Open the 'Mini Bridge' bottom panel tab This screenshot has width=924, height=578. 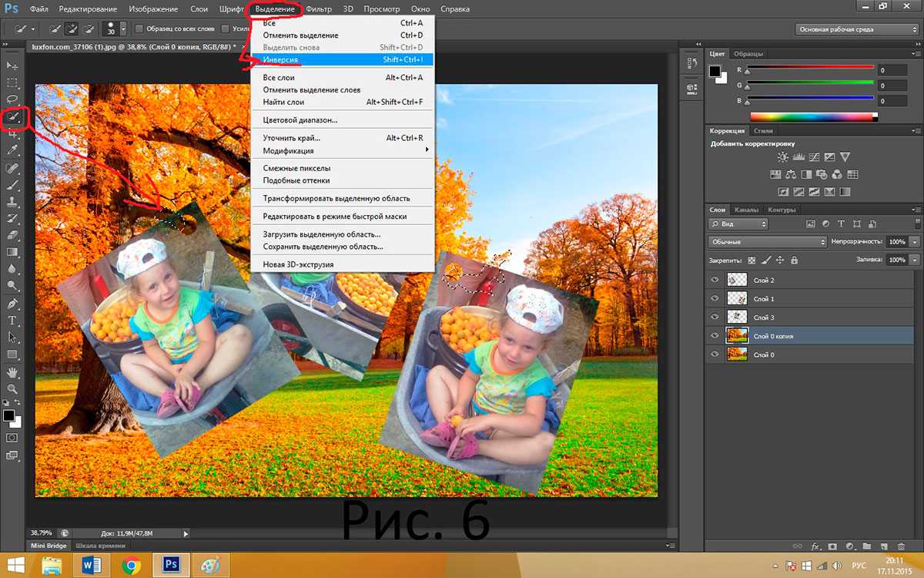(x=48, y=546)
